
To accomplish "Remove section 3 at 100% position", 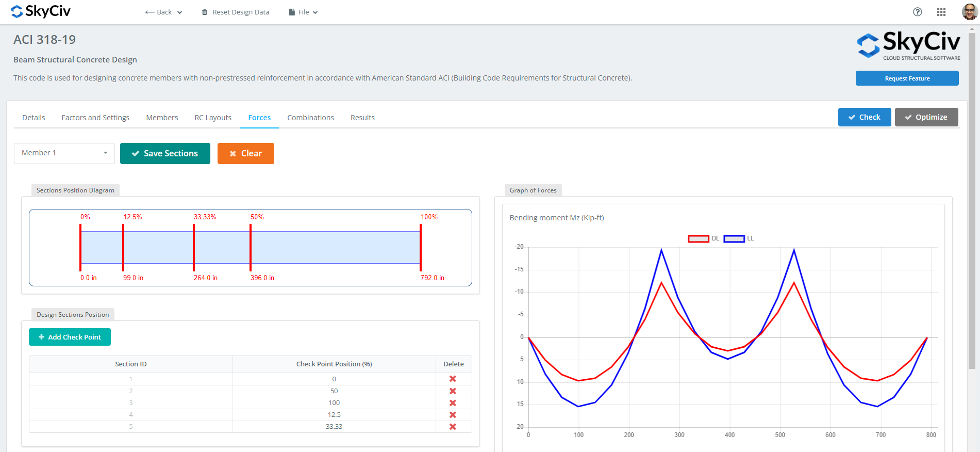I will (453, 403).
